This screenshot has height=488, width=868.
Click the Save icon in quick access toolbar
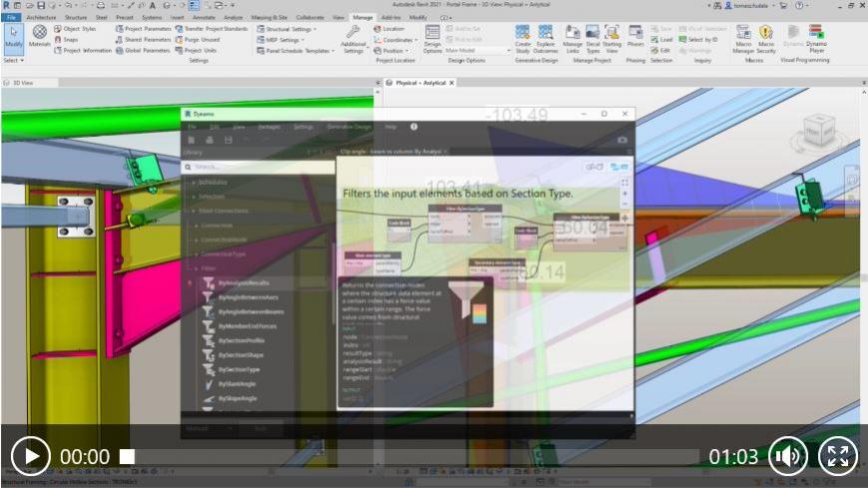41,6
